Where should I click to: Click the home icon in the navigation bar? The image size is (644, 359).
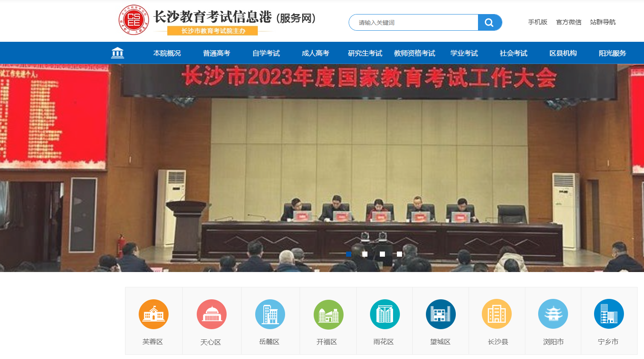tap(117, 52)
